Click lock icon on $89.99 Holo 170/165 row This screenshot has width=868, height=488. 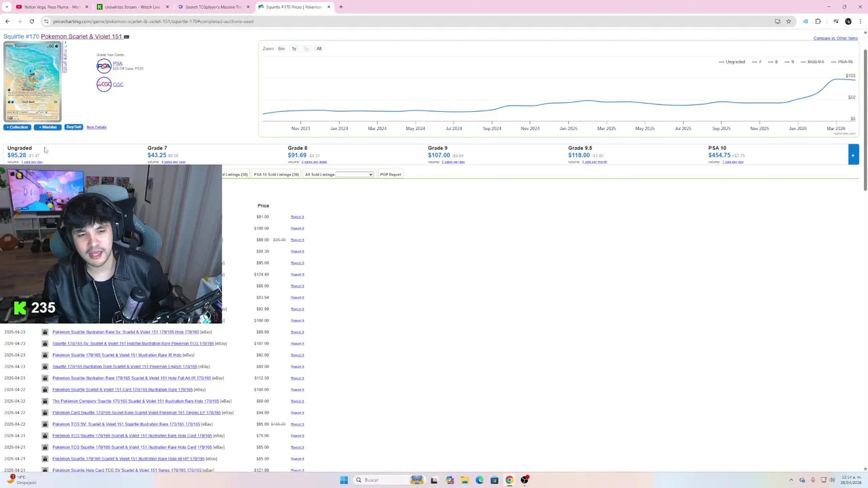tap(45, 332)
